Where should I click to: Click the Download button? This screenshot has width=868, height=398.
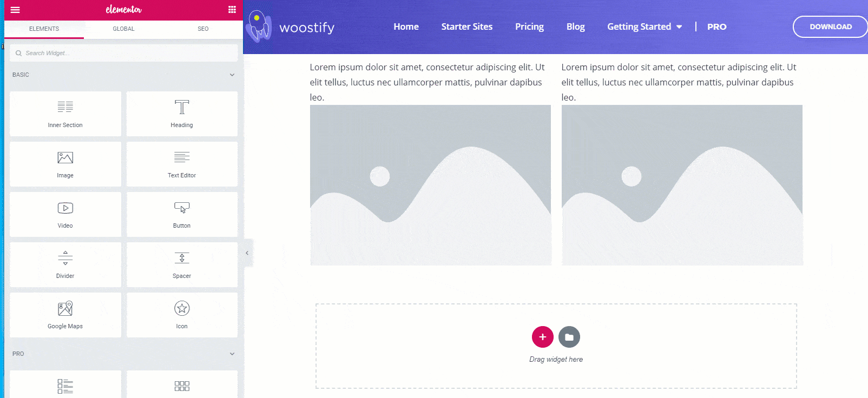point(830,26)
